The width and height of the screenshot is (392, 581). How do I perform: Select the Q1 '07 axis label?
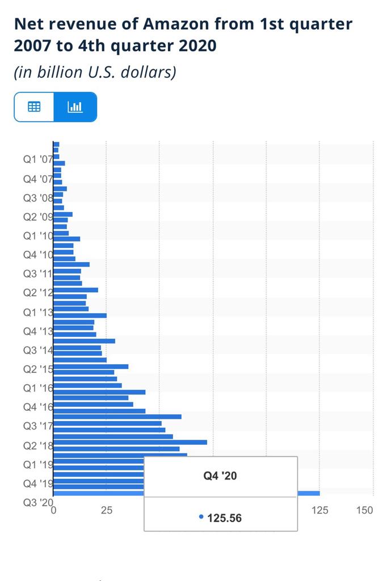(38, 159)
